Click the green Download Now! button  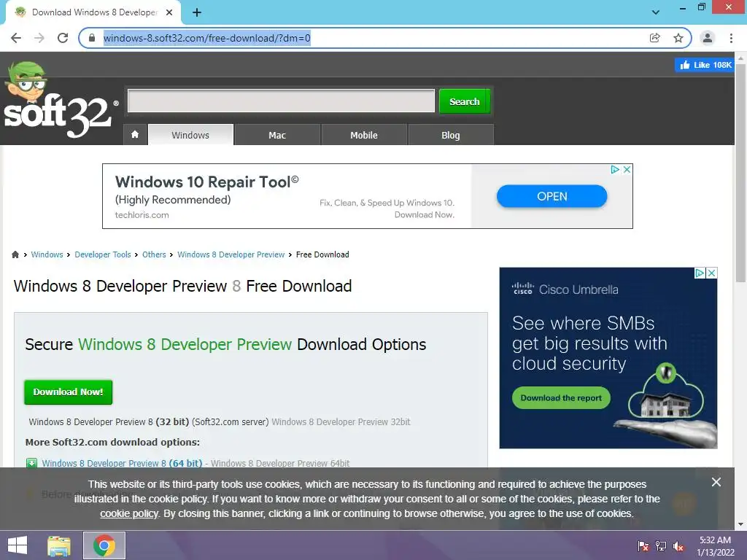[68, 392]
